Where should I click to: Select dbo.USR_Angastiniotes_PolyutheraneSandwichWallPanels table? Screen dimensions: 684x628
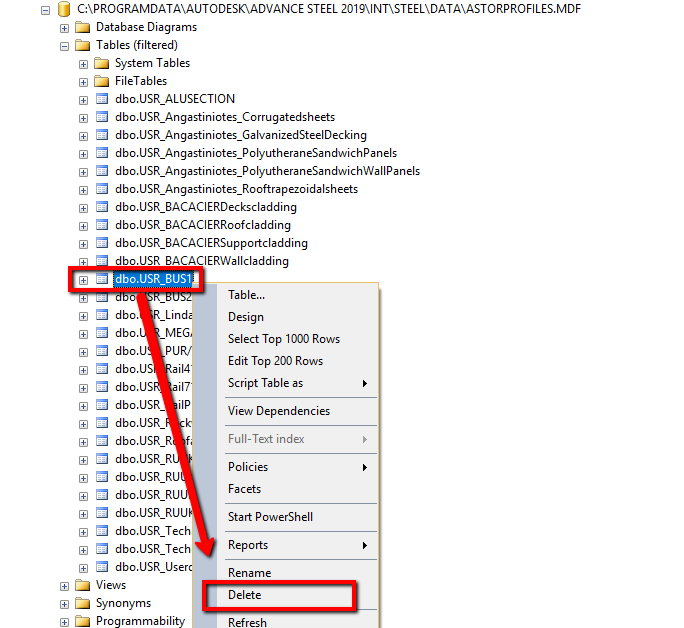[267, 171]
